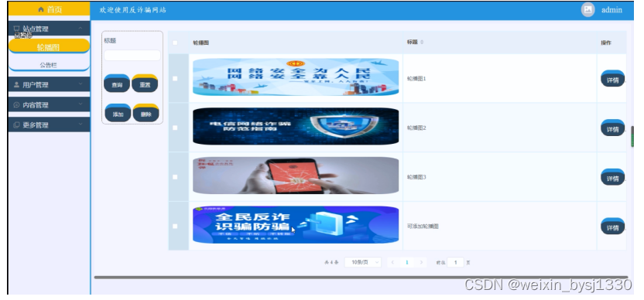The image size is (644, 300).
Task: Click the 电信网络诈骗防范指南 banner thumbnail
Action: click(296, 126)
